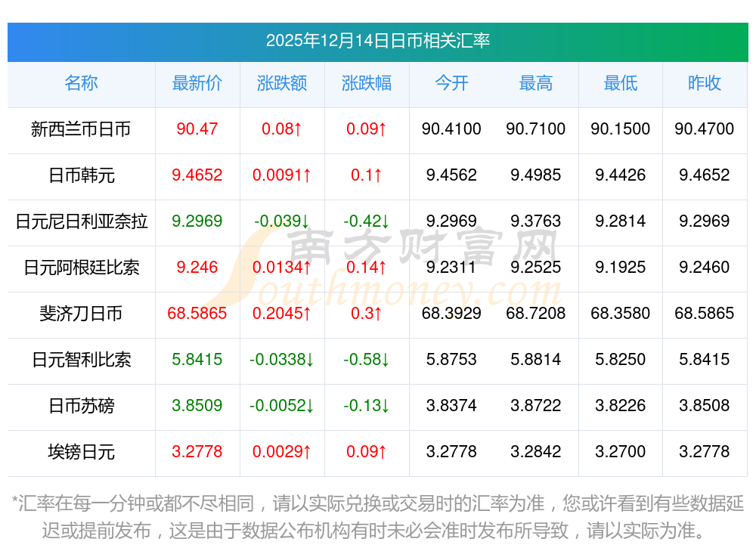Click previous close 3.8508
This screenshot has width=756, height=554.
(x=705, y=405)
